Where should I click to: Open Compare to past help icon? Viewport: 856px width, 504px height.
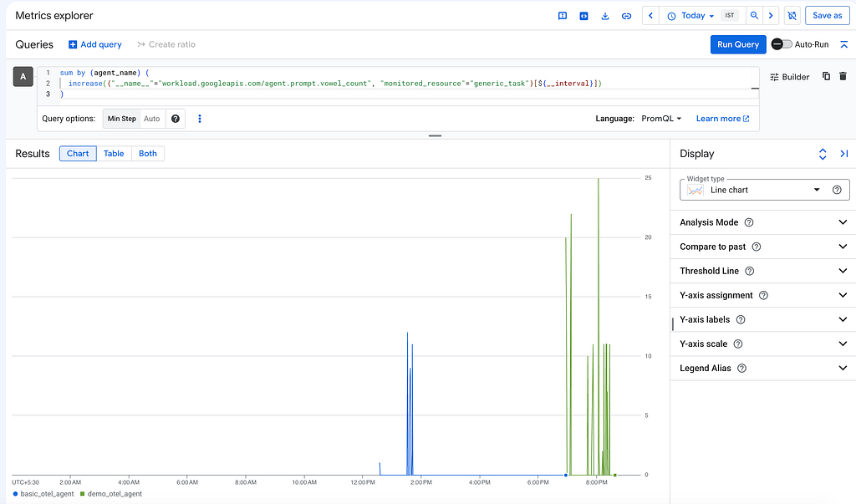(756, 247)
